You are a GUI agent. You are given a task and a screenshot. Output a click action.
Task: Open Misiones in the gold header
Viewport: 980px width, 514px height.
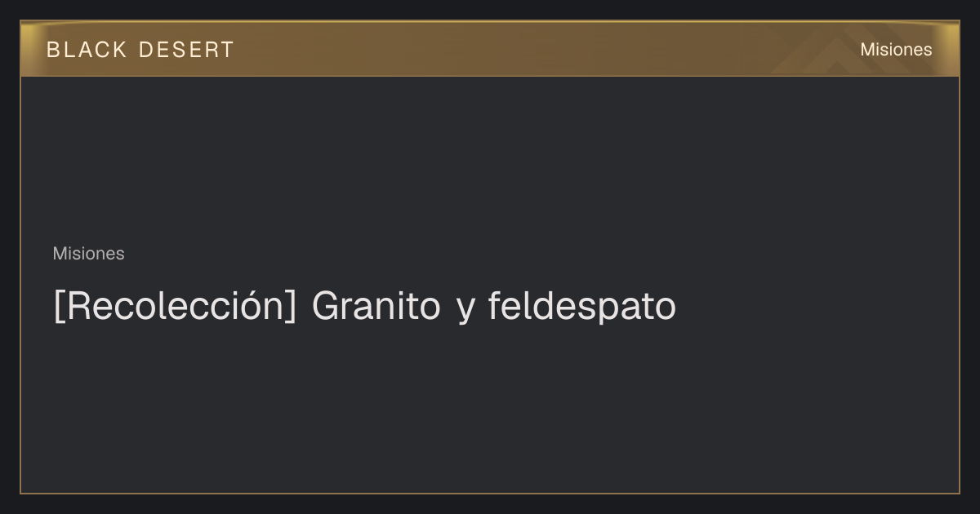[x=896, y=50]
